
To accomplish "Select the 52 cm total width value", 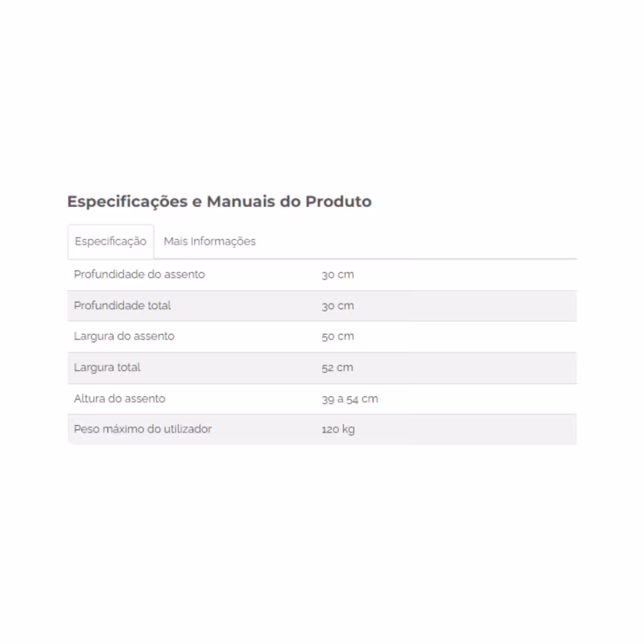I will [337, 368].
